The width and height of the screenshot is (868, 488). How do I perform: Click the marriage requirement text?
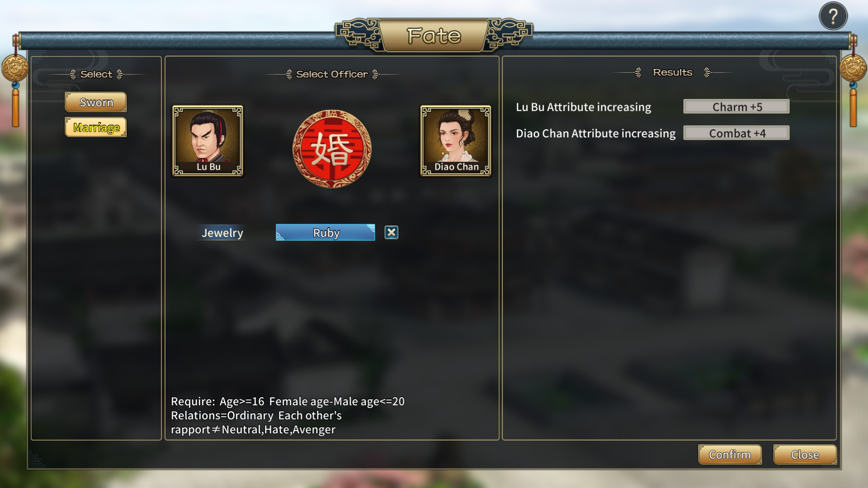[288, 415]
